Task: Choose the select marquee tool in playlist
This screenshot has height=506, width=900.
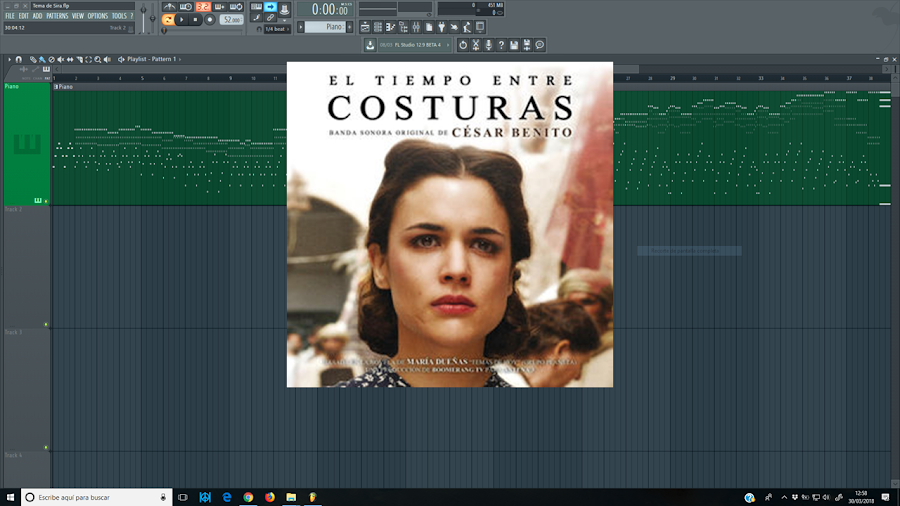Action: coord(88,59)
